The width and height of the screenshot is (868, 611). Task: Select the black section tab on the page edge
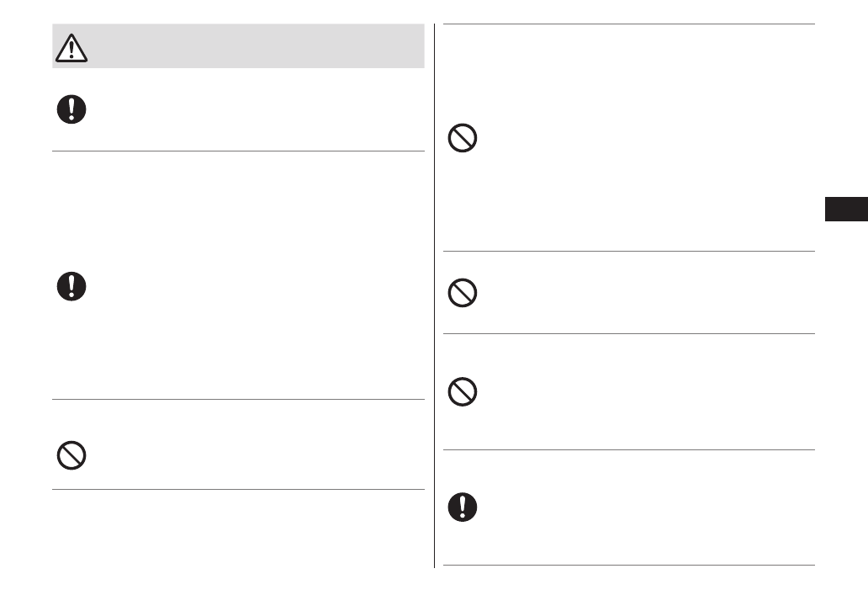[845, 208]
